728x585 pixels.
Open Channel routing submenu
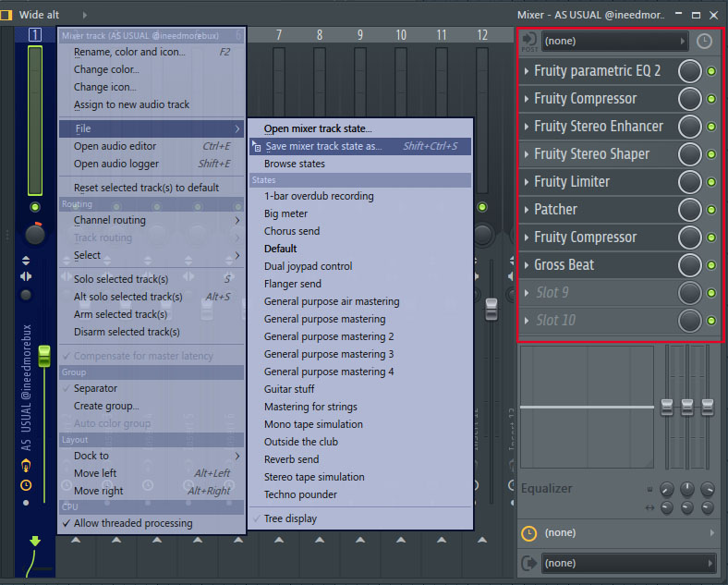tap(152, 220)
